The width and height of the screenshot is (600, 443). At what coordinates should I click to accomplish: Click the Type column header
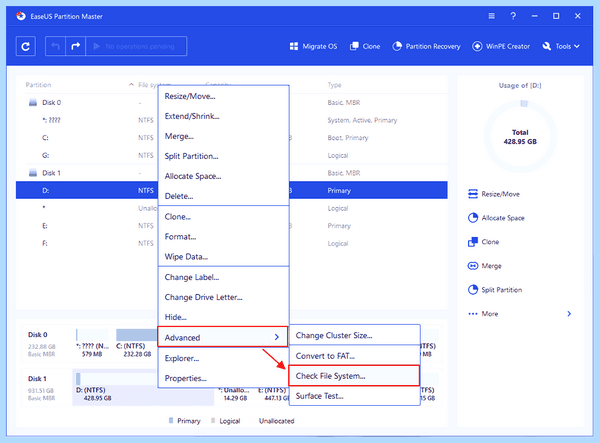(x=334, y=85)
